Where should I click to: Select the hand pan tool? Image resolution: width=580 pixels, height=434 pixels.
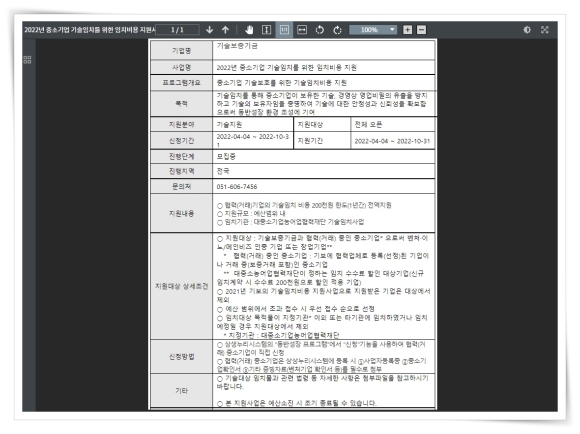click(x=249, y=30)
